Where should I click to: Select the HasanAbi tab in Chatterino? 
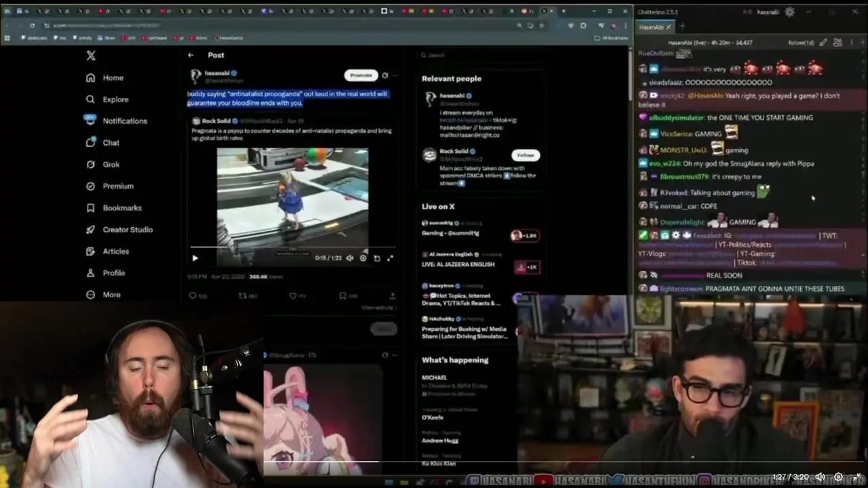pyautogui.click(x=651, y=27)
